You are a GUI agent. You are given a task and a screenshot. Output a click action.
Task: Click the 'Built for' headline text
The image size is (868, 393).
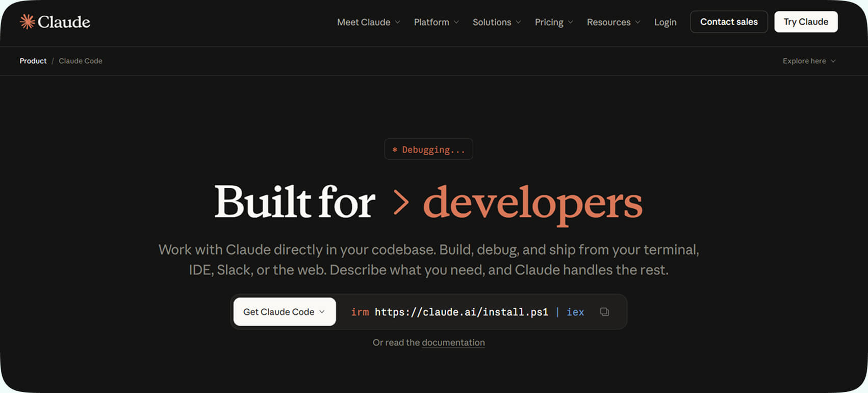(295, 202)
